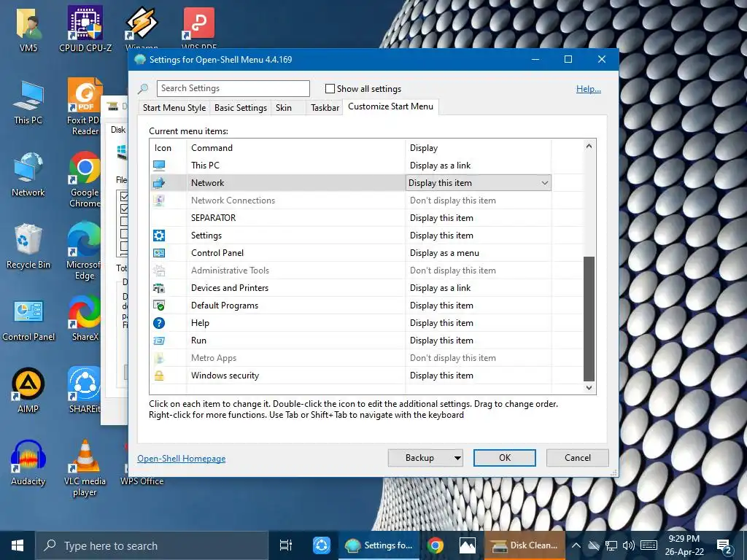
Task: Select the ShareX desktop icon
Action: point(85,318)
